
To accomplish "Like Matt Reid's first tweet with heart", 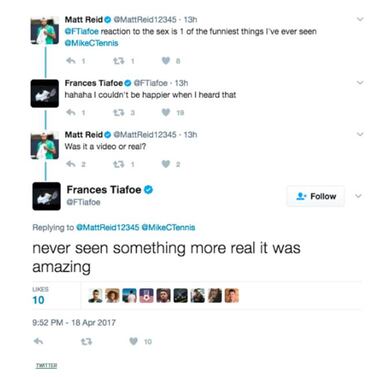I will pos(166,61).
